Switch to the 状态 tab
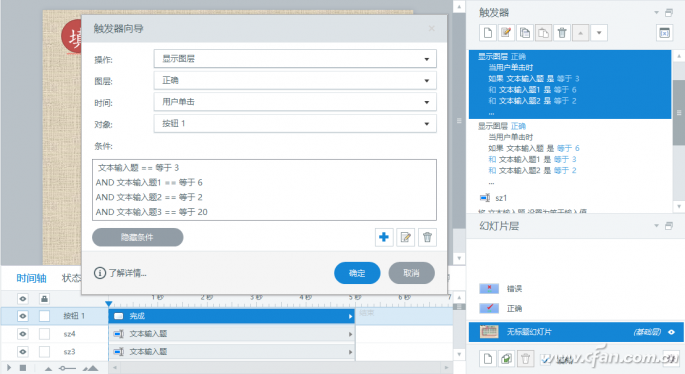 click(71, 278)
